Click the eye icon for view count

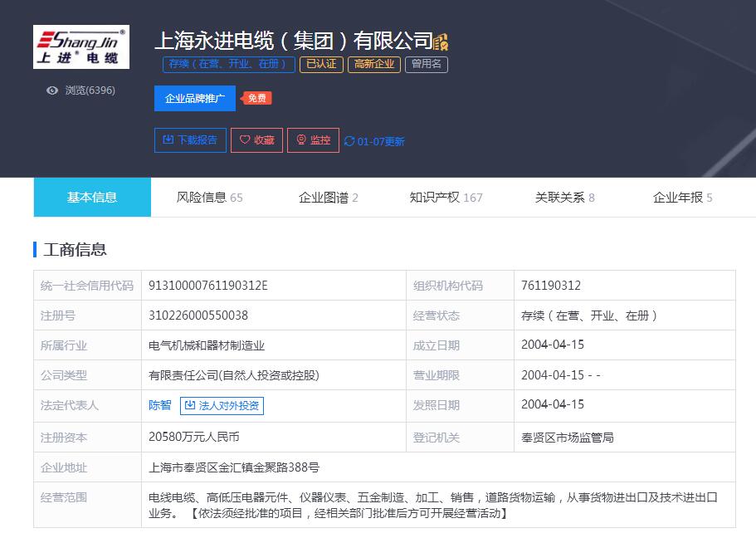tap(52, 90)
